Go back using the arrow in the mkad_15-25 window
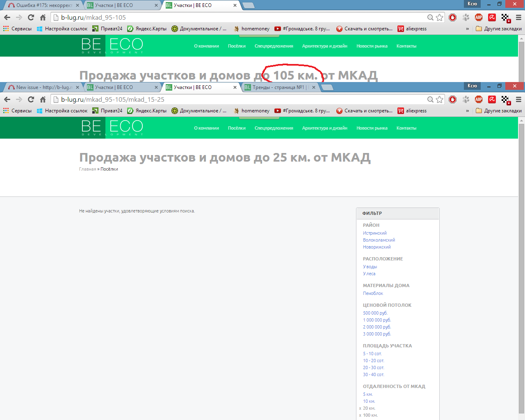 point(7,100)
